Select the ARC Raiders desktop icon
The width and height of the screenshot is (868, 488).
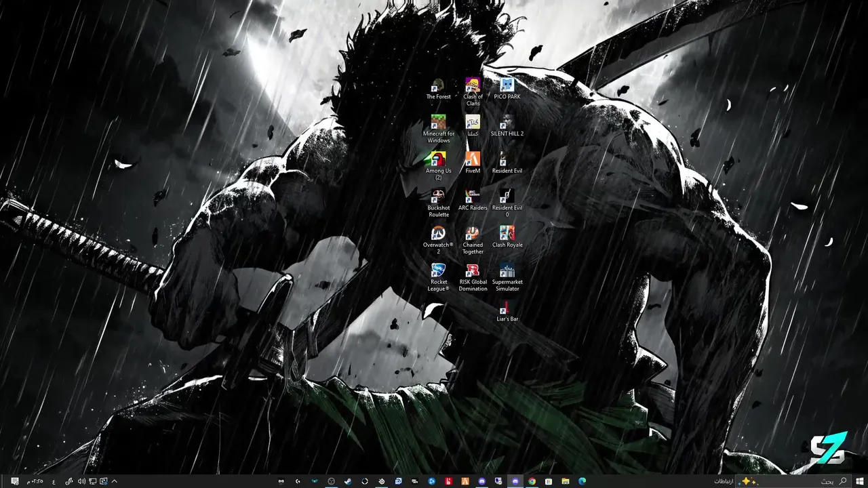tap(473, 201)
